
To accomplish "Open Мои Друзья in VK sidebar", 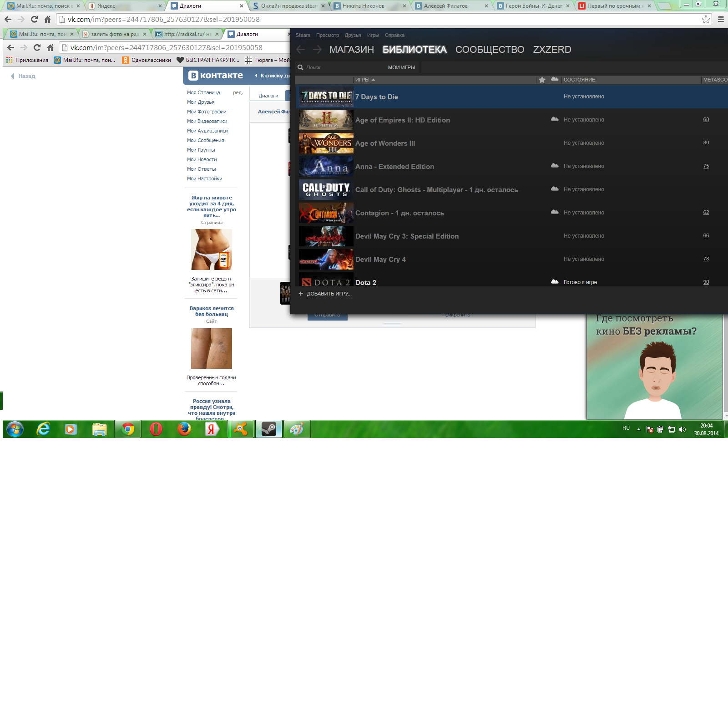I will click(201, 102).
